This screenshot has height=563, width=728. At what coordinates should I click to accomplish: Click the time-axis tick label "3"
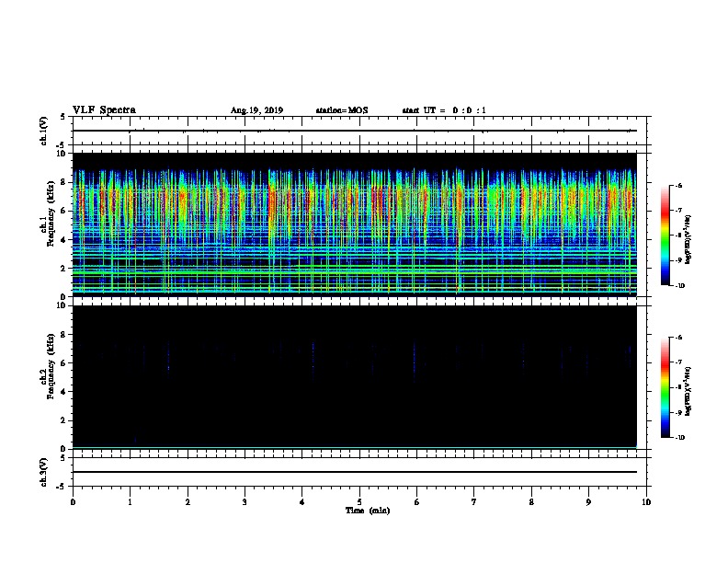tap(245, 502)
